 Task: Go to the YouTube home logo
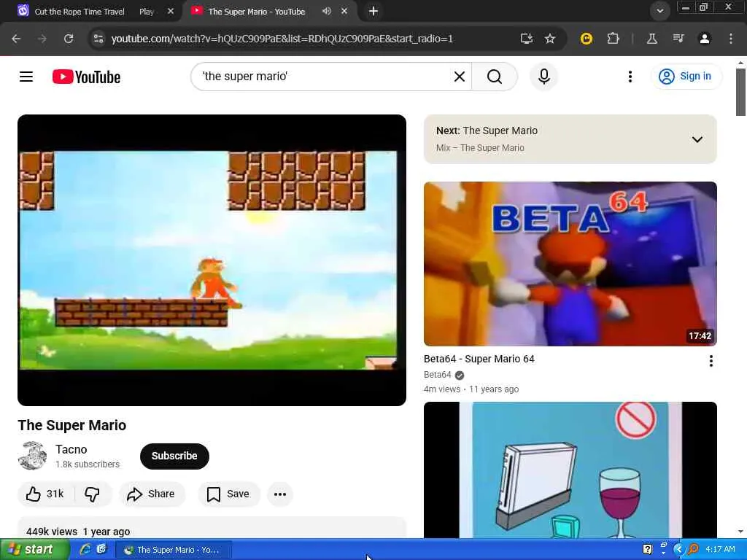pos(86,77)
